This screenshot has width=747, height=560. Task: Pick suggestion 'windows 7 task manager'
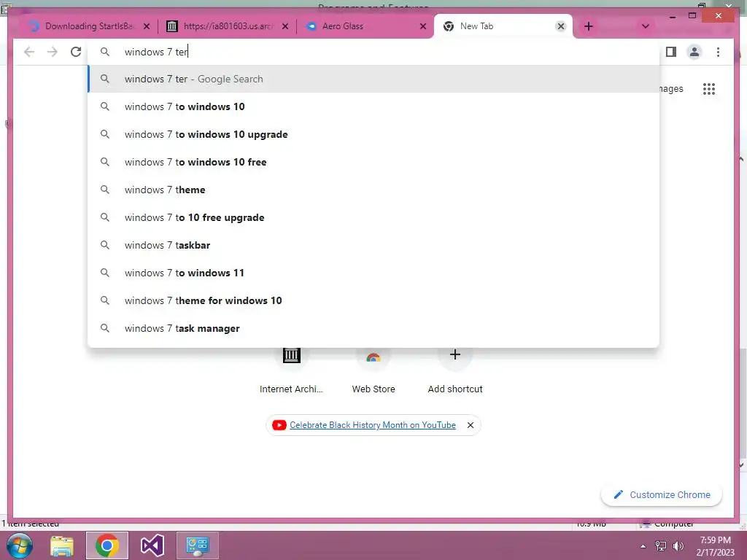[374, 328]
